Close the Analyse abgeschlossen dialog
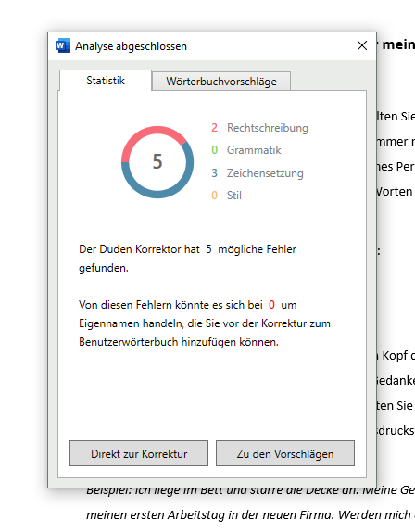Image resolution: width=415 pixels, height=532 pixels. 362,45
